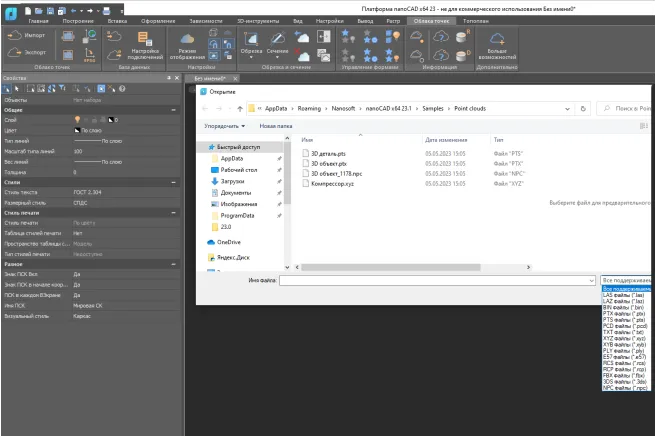
Task: Collapse the Стиль печати properties section
Action: click(174, 213)
